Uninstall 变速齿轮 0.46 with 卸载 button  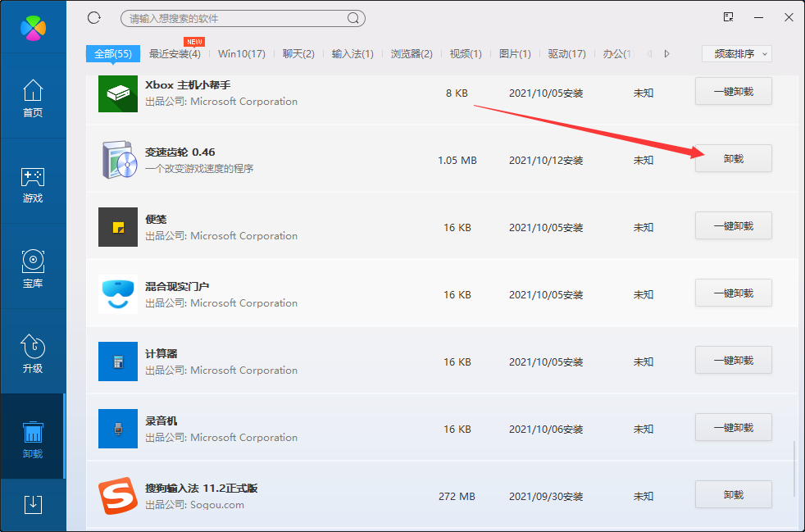(734, 159)
